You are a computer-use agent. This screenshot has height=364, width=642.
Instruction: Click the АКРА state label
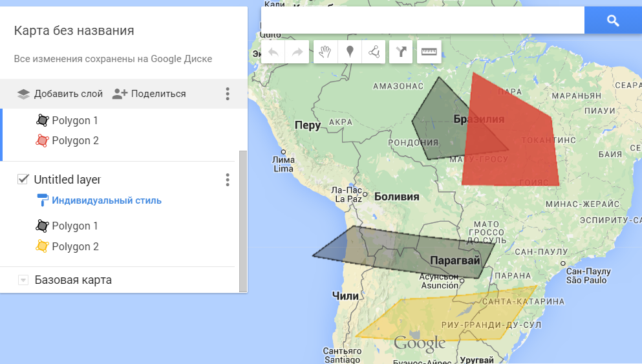pos(341,122)
